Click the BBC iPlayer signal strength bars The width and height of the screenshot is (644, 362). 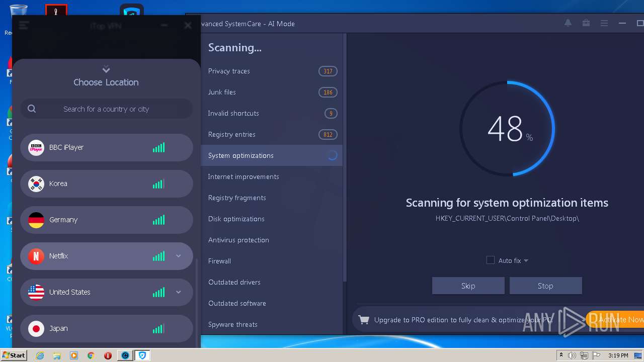pos(158,147)
